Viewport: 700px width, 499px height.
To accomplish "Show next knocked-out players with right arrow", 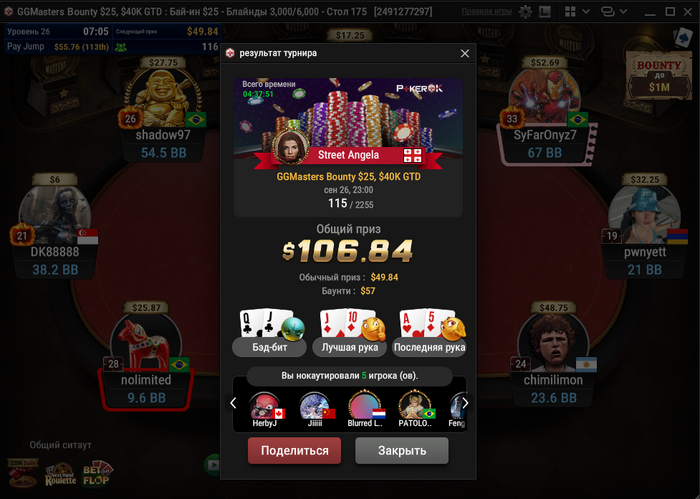I will pyautogui.click(x=465, y=403).
